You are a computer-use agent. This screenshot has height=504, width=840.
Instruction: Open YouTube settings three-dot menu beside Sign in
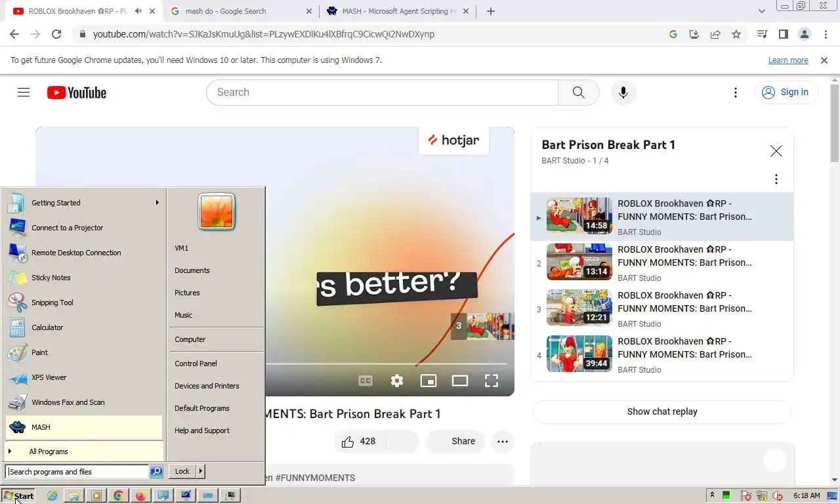click(736, 93)
